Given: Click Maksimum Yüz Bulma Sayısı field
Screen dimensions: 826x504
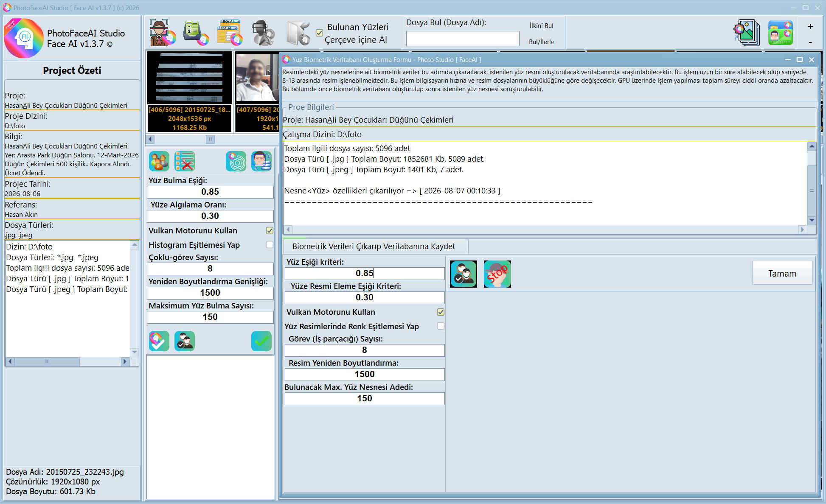Looking at the screenshot, I should pyautogui.click(x=210, y=317).
